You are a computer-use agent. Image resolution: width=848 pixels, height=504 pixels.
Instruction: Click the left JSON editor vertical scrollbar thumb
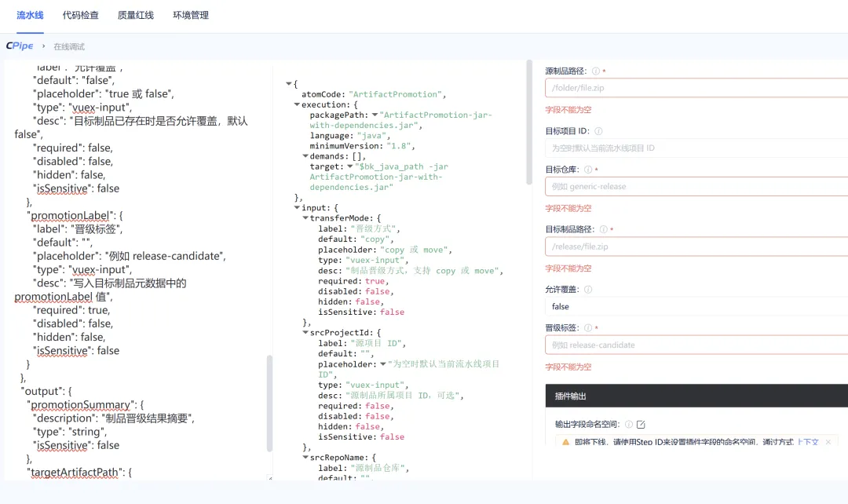click(269, 404)
